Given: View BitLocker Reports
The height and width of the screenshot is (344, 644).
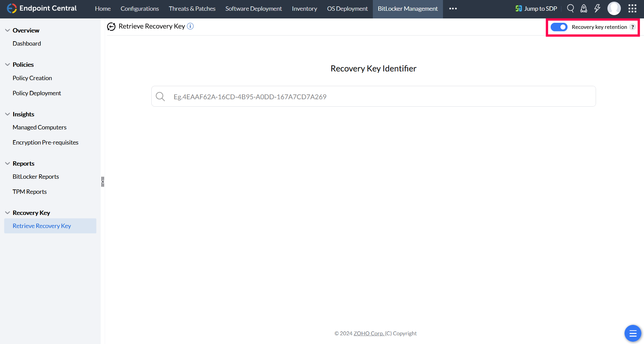Looking at the screenshot, I should pyautogui.click(x=36, y=177).
